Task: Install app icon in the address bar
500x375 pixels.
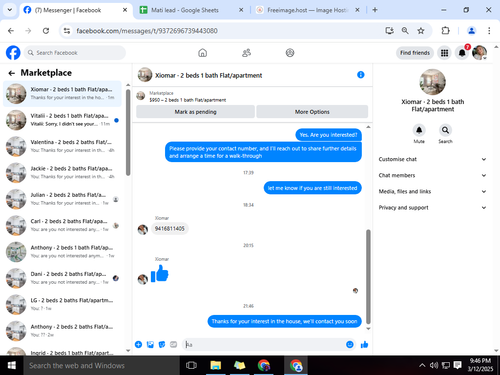Action: click(x=389, y=31)
